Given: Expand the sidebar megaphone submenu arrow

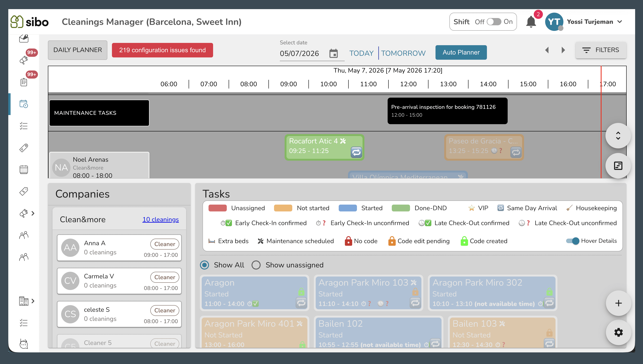Looking at the screenshot, I should coord(33,213).
